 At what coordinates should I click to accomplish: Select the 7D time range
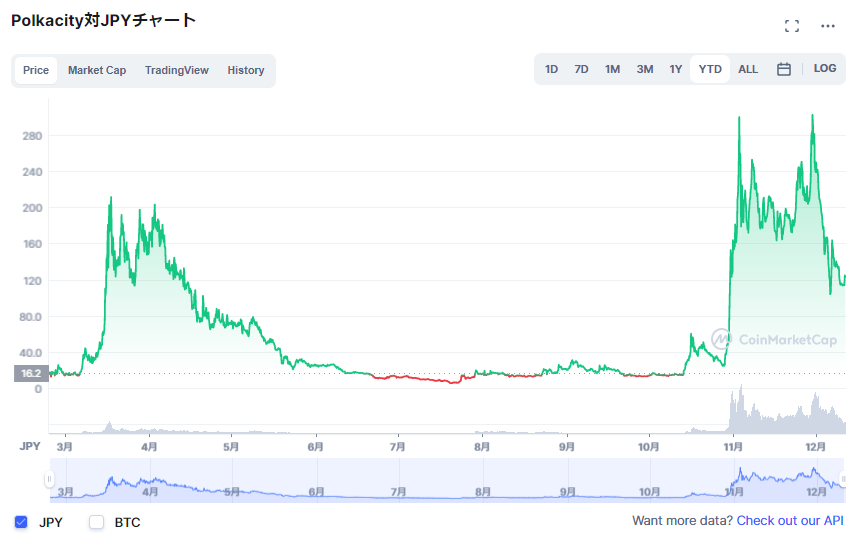pos(581,69)
